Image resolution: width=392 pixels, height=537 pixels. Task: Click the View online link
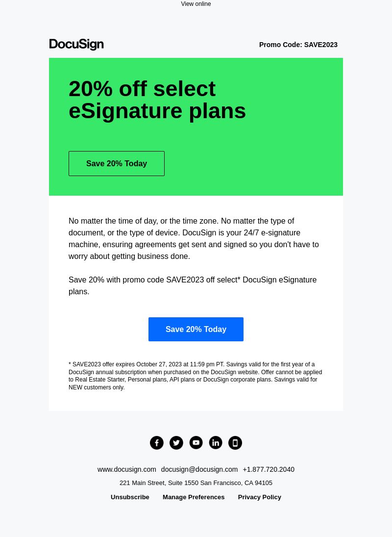click(x=196, y=4)
